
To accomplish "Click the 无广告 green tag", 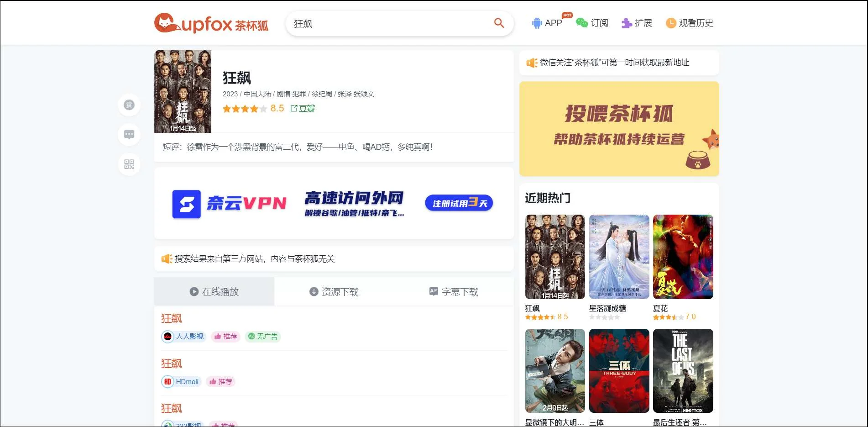I will (263, 337).
